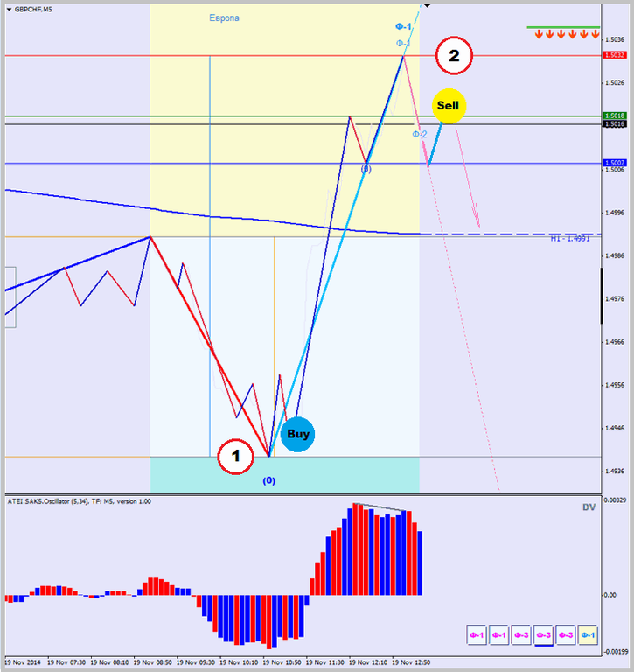This screenshot has width=634, height=672.
Task: Click the DV label in oscillator panel
Action: tap(589, 507)
